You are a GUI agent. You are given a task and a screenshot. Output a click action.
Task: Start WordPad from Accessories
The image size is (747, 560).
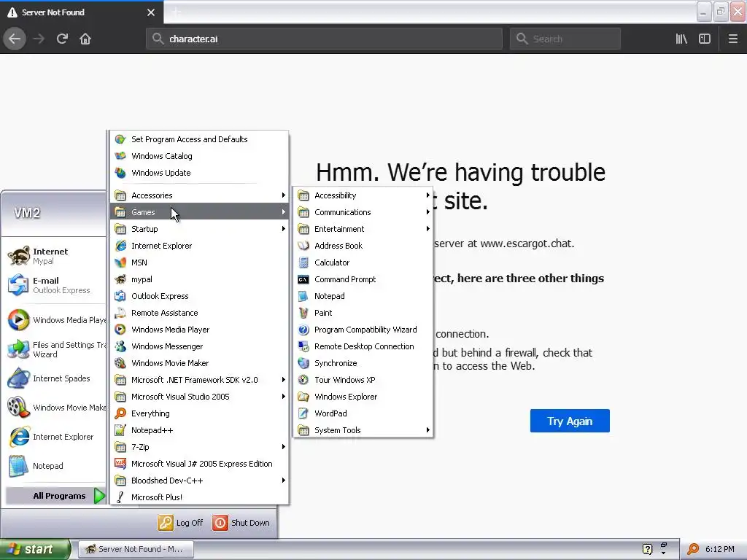pos(363,413)
